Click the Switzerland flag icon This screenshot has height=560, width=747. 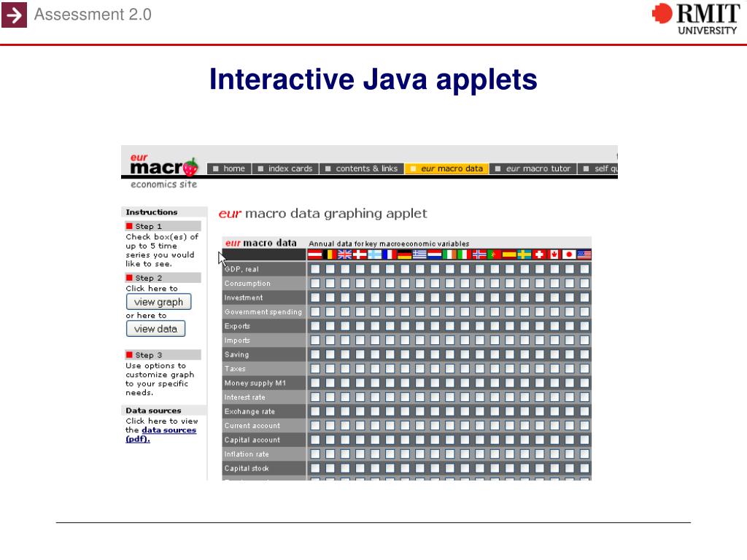click(539, 254)
